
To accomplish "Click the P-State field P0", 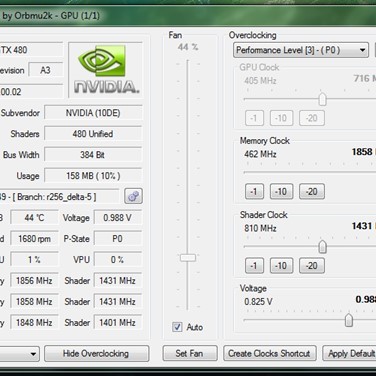I will click(x=118, y=239).
